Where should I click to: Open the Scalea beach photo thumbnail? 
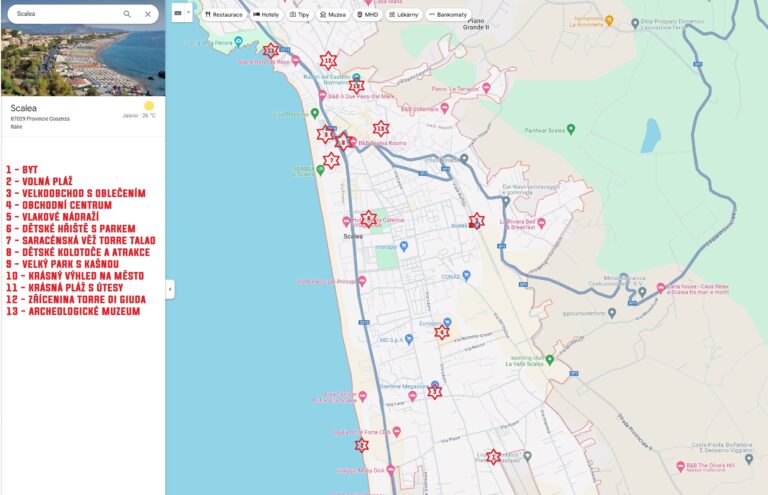(82, 62)
